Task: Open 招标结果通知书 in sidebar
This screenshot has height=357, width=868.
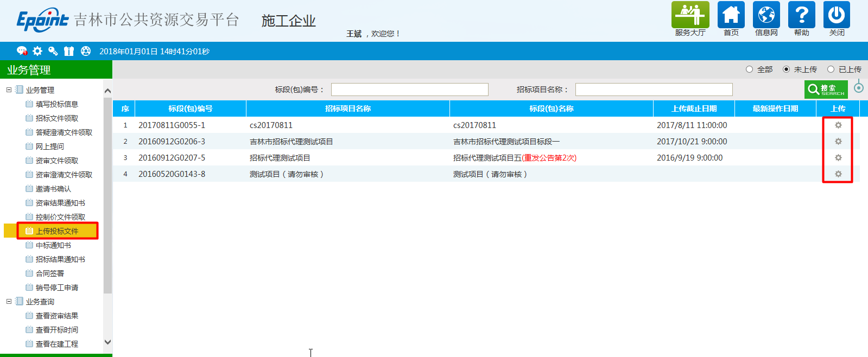Action: click(60, 259)
